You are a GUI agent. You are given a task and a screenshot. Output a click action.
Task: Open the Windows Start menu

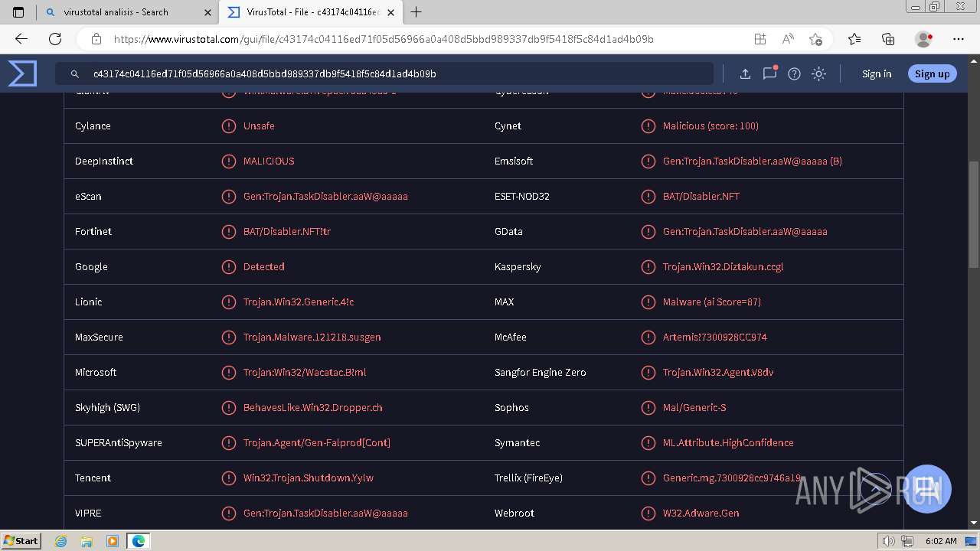coord(21,541)
